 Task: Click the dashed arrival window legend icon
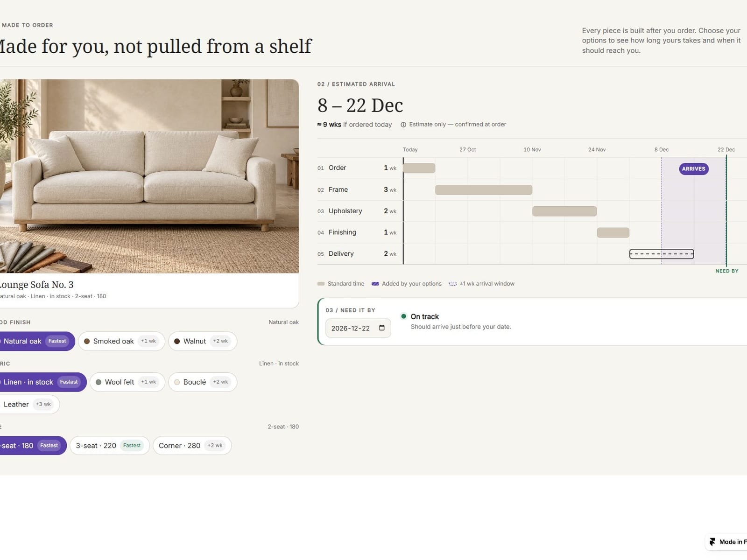pos(452,284)
